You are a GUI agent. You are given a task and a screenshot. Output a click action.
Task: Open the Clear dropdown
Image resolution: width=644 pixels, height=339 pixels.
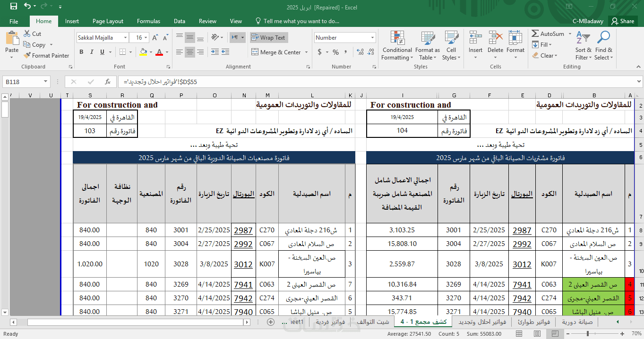coord(545,56)
